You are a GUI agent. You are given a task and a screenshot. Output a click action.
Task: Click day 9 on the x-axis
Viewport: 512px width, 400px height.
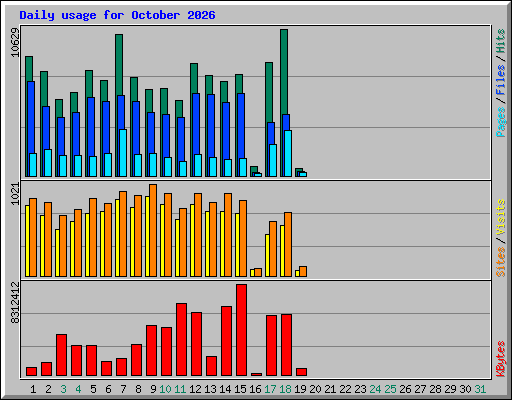click(153, 389)
